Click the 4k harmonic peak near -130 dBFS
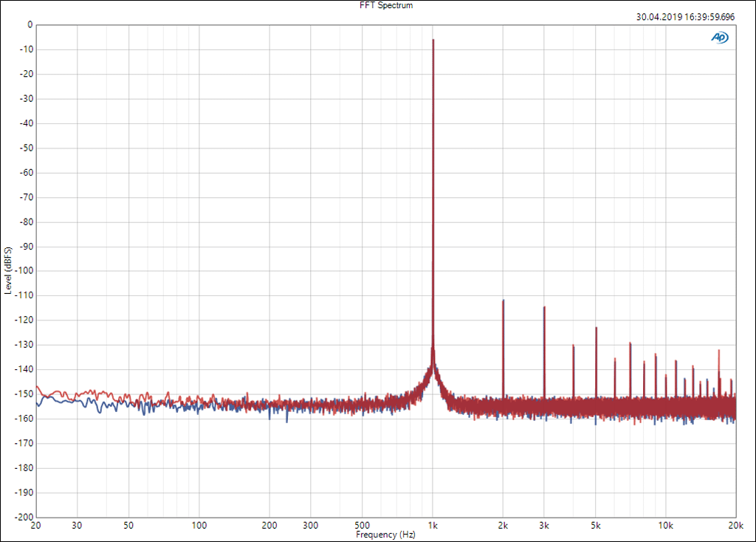The height and width of the screenshot is (542, 756). [x=573, y=346]
